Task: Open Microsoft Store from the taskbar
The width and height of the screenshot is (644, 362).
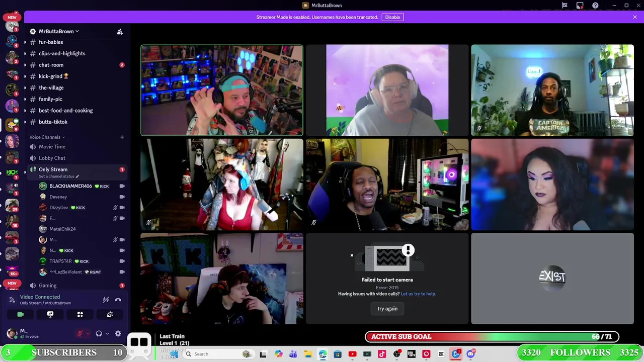Action: click(x=338, y=354)
